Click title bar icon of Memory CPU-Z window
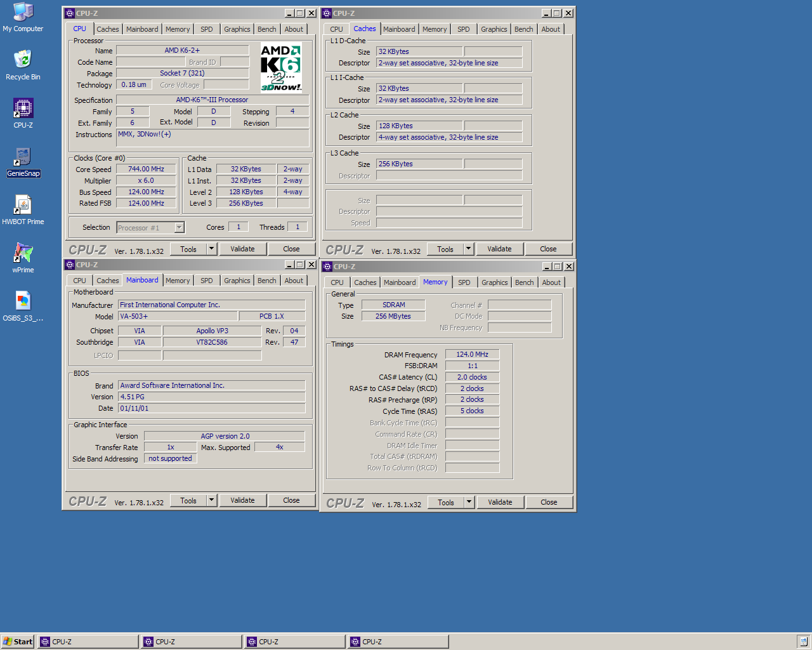The image size is (812, 650). [x=327, y=267]
